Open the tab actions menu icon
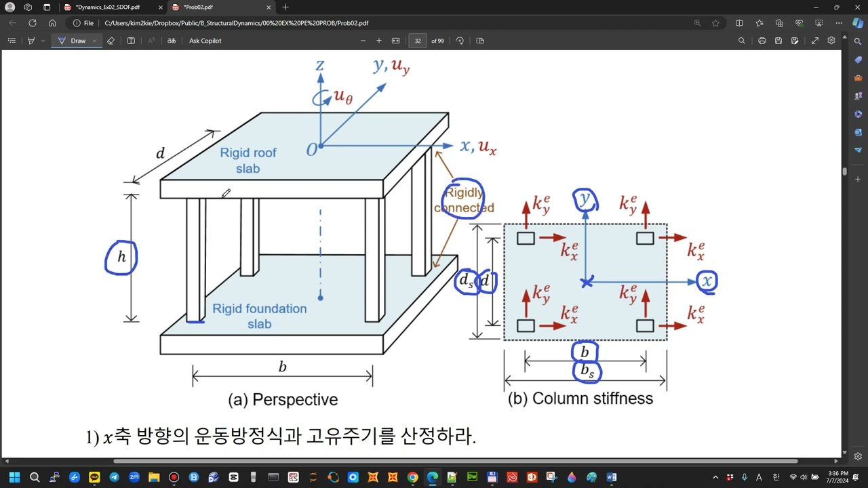This screenshot has height=488, width=868. click(x=47, y=7)
